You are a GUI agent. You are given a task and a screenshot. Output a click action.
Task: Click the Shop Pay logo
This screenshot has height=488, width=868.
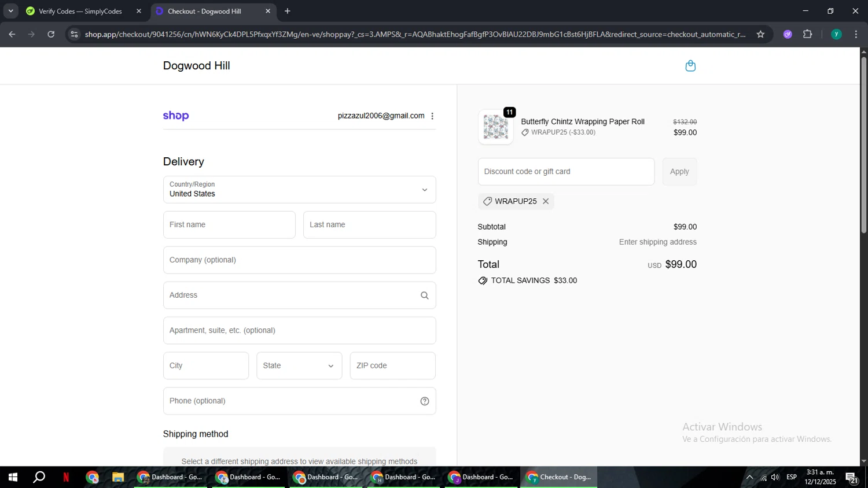point(176,116)
